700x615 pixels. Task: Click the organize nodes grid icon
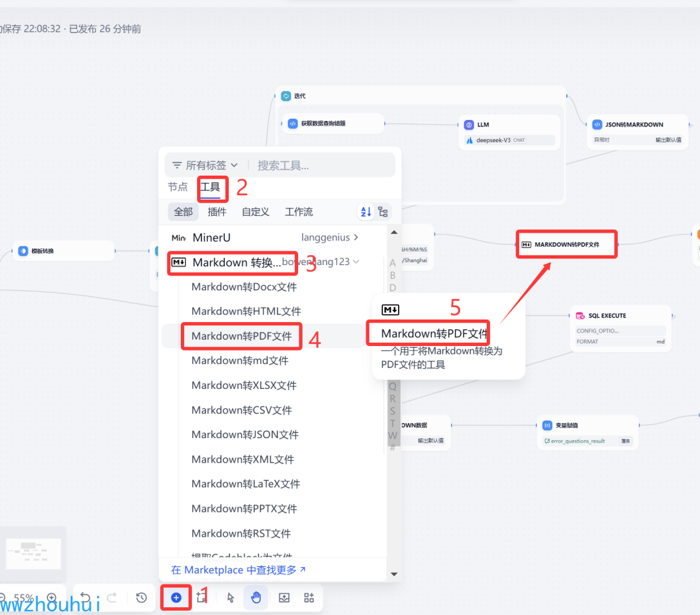pos(309,597)
